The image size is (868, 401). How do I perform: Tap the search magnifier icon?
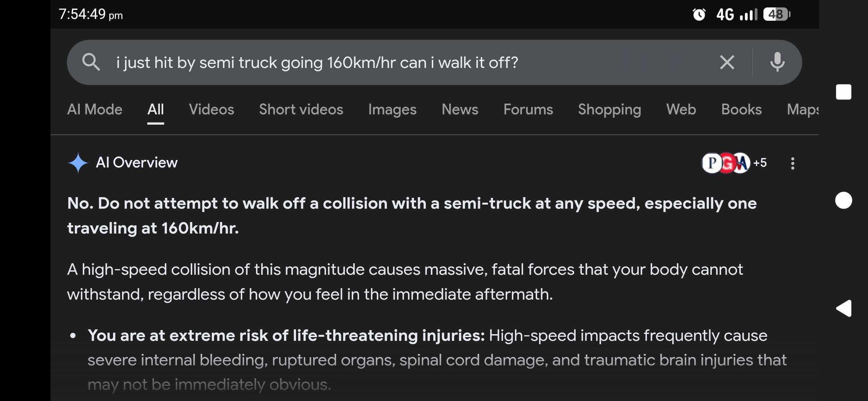[91, 62]
